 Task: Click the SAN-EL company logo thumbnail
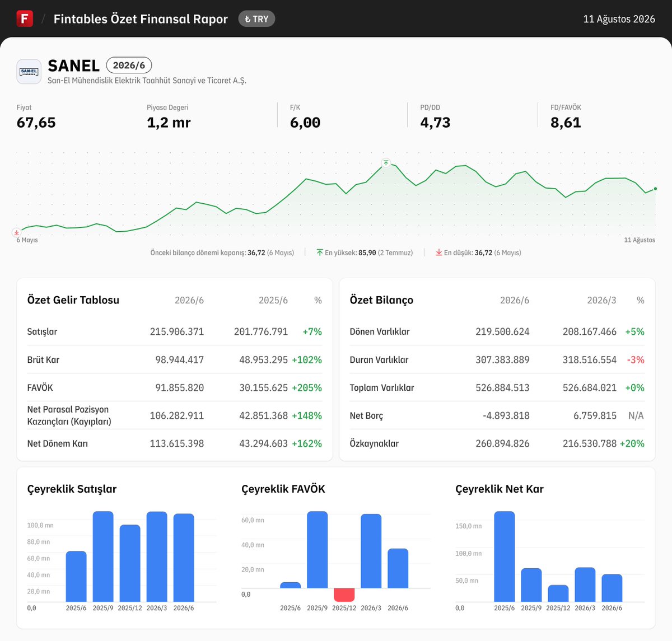(29, 72)
